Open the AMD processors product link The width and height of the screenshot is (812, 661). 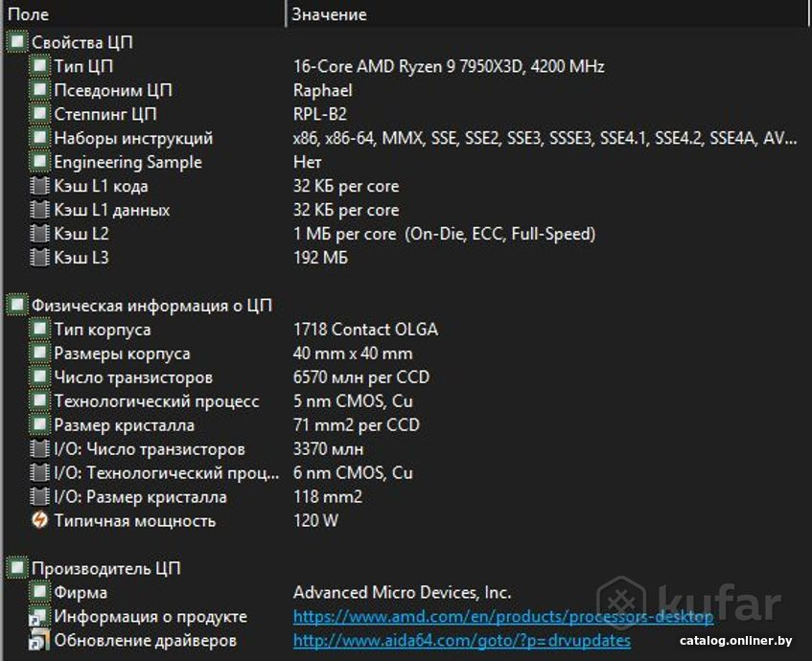[x=502, y=617]
